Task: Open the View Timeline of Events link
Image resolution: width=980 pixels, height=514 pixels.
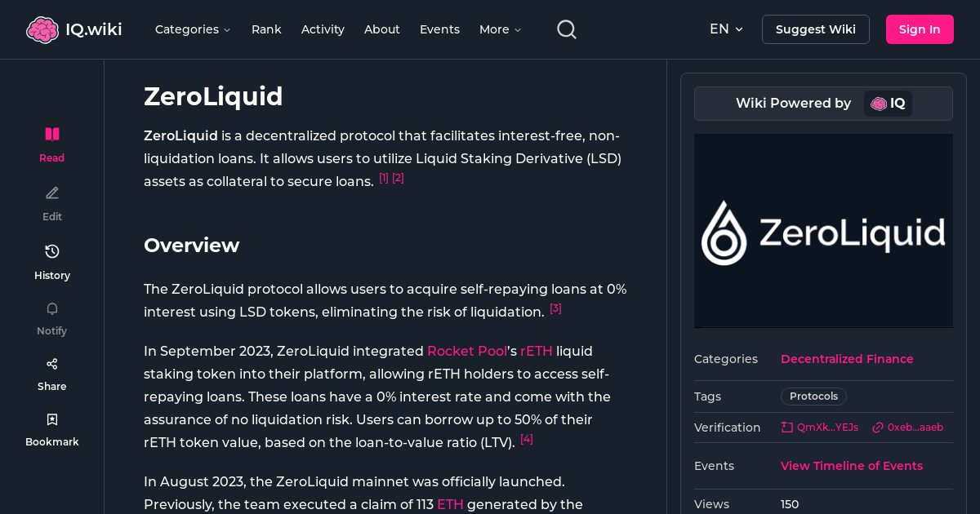Action: click(851, 466)
